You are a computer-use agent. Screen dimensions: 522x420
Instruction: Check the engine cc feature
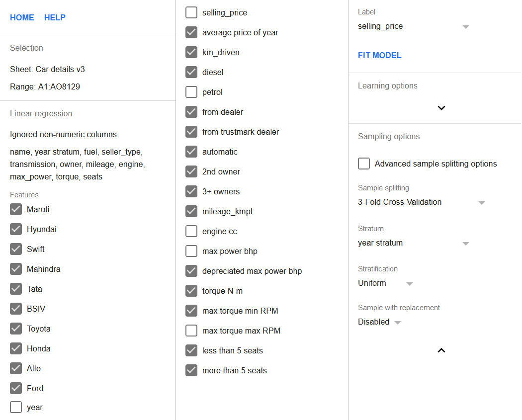coord(191,231)
